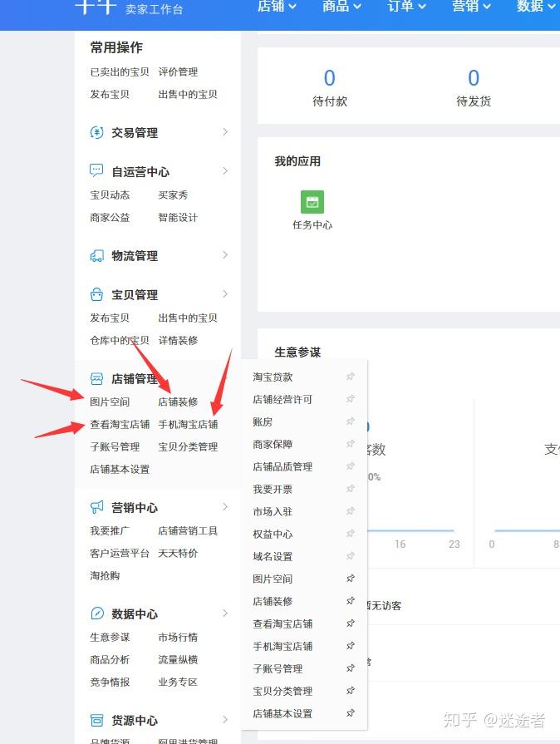
Task: Select 域名设置 in the flyout menu
Action: (x=273, y=557)
